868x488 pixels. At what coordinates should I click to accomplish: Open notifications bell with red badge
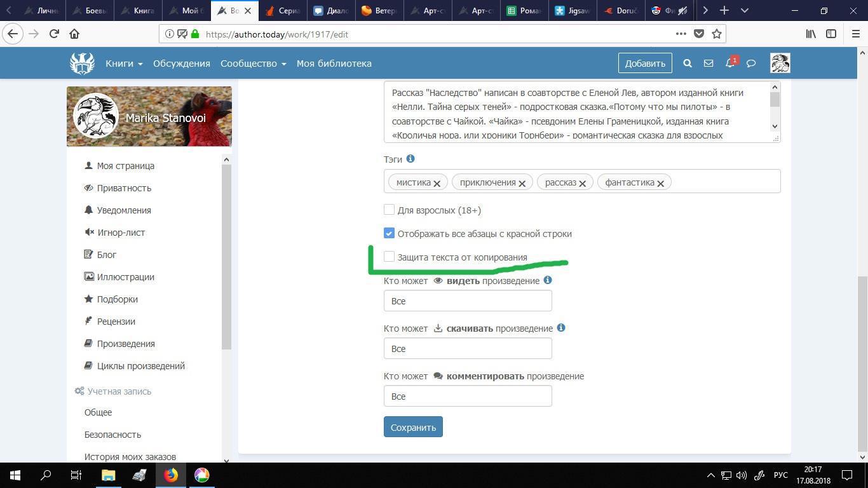(x=730, y=64)
